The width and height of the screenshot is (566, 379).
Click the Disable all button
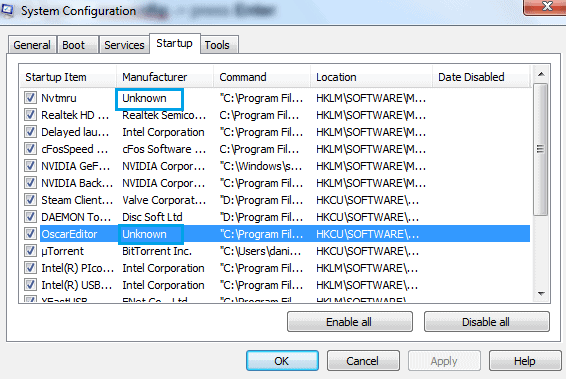click(486, 322)
